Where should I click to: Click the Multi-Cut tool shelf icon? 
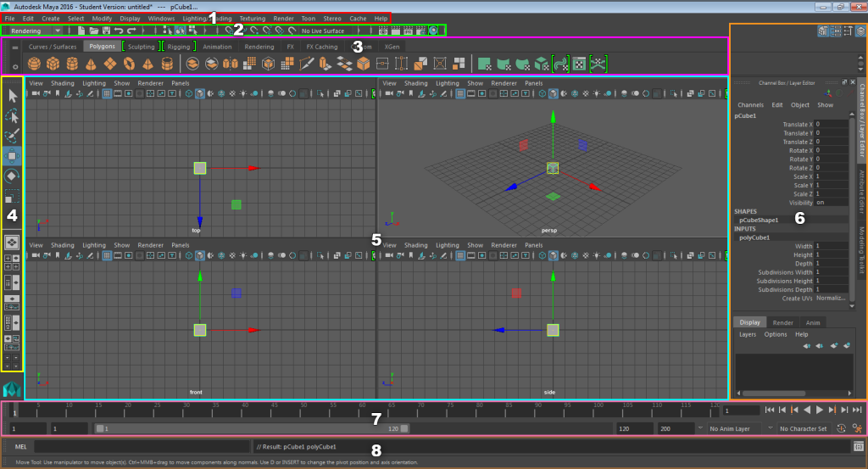point(306,64)
